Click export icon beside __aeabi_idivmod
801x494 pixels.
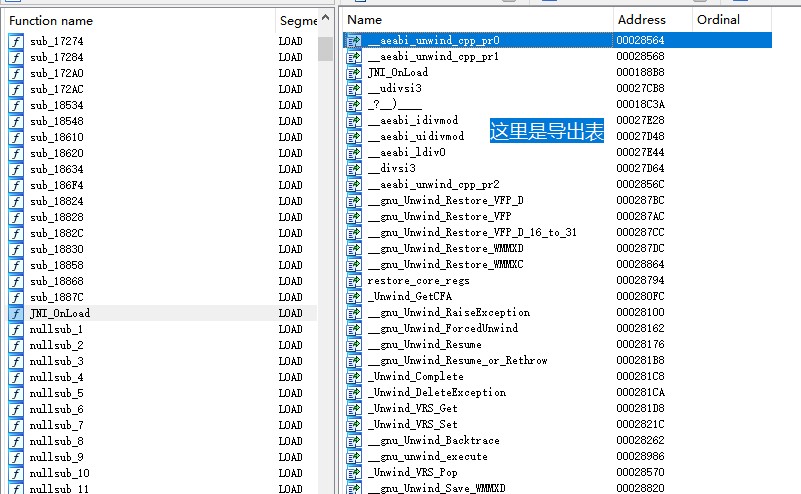coord(354,121)
